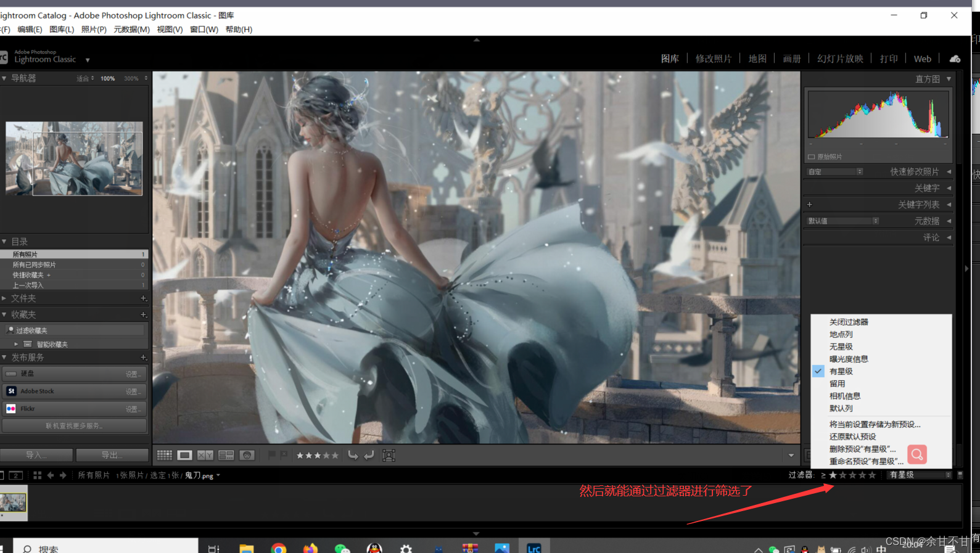
Task: Open Survey view from toolbar
Action: [226, 456]
